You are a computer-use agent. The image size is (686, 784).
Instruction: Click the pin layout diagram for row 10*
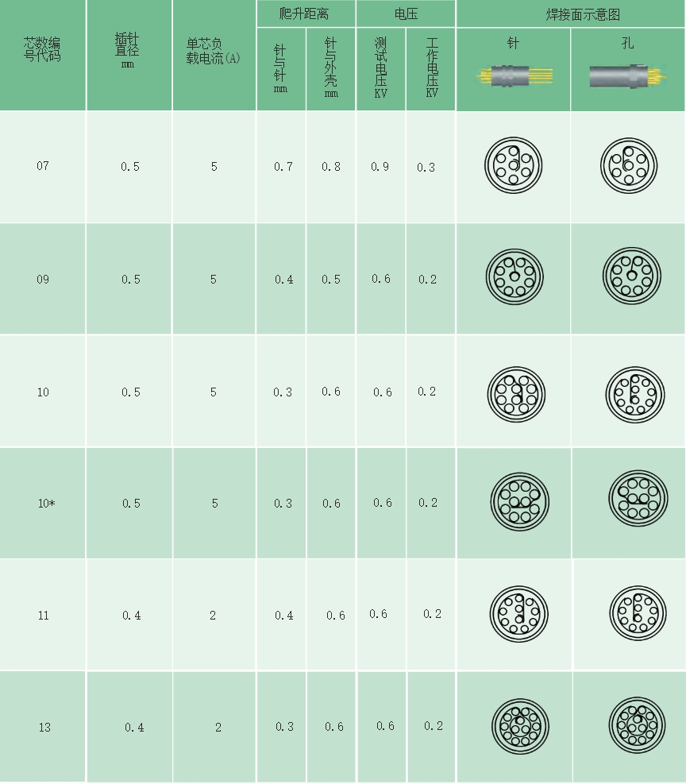tap(519, 502)
